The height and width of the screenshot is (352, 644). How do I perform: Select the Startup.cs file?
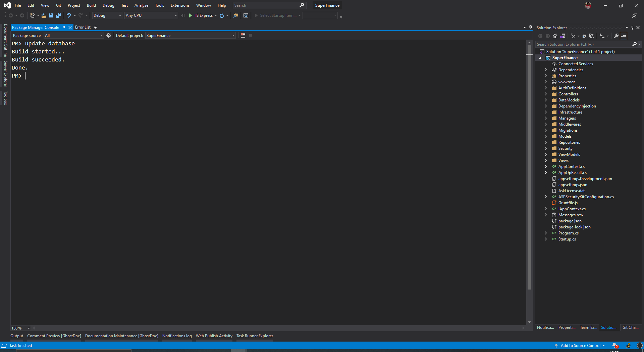coord(567,239)
